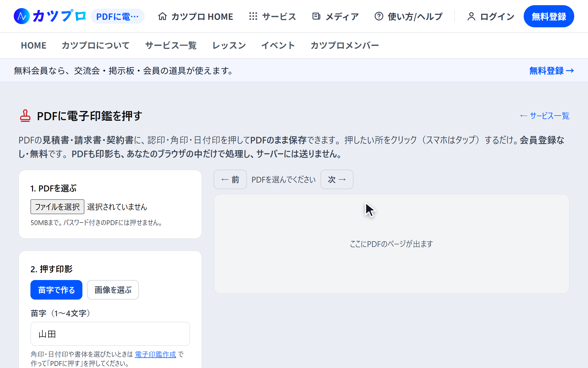Click the カツプロ round logo icon
The image size is (588, 368).
click(22, 16)
